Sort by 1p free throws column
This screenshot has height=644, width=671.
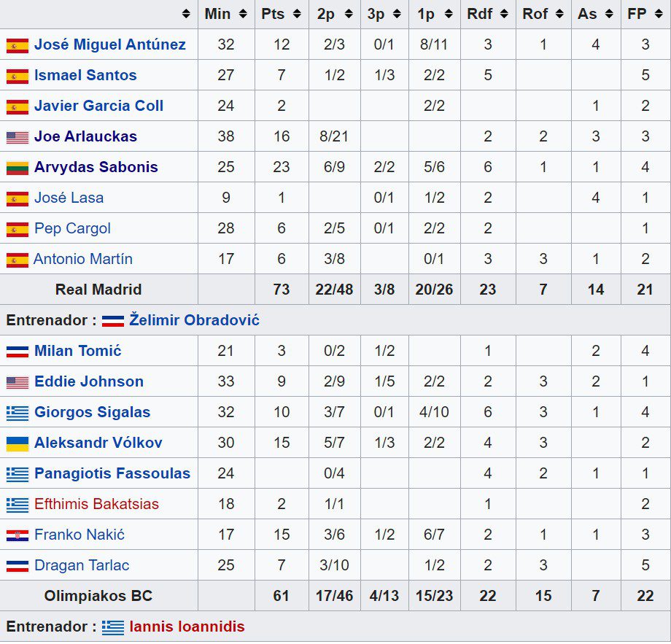tap(435, 14)
